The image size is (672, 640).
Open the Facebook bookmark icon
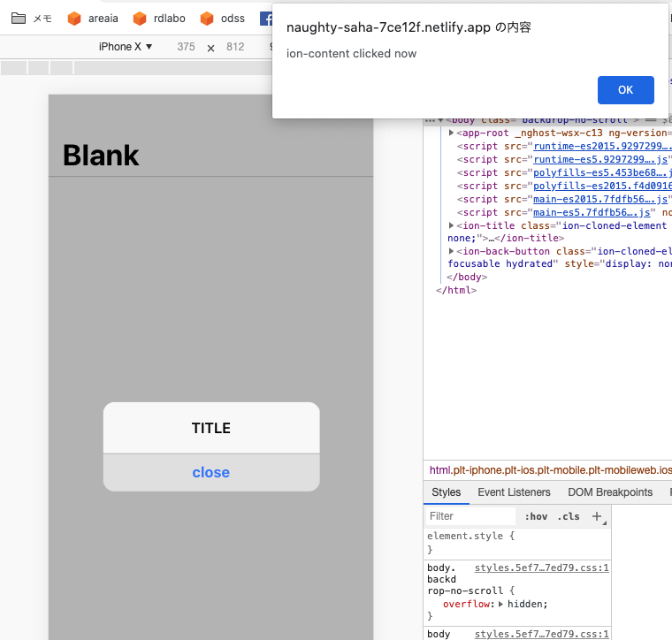266,19
